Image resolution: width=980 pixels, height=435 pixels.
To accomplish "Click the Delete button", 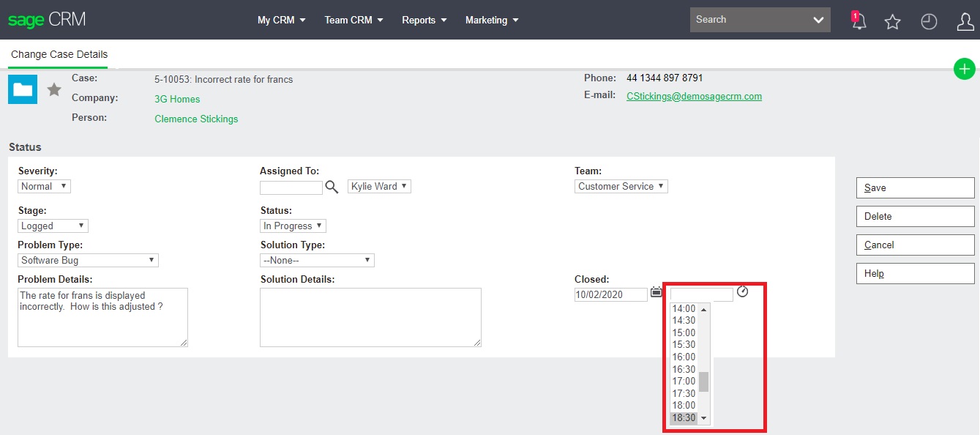I will pos(915,216).
